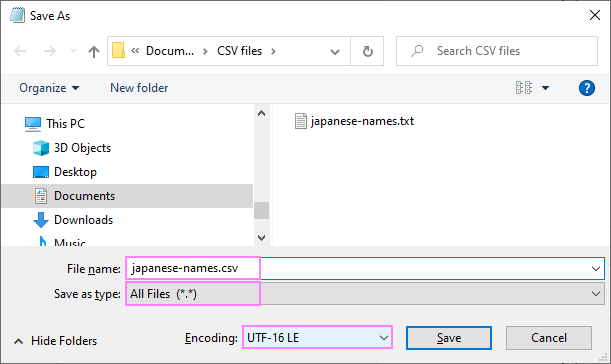Click the Documents page icon
This screenshot has height=364, width=611.
(x=41, y=196)
